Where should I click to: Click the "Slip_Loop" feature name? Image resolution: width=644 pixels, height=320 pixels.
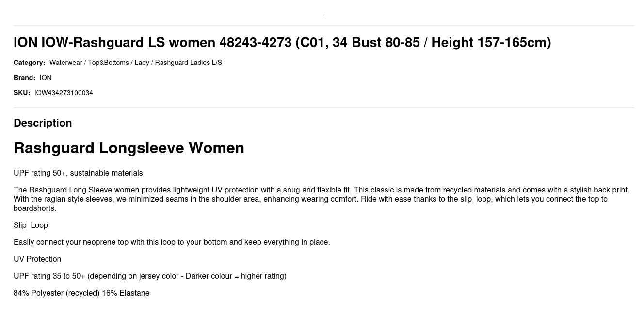point(31,225)
